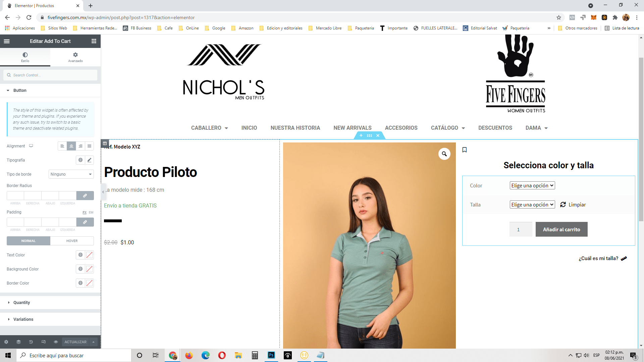Open the History icon
The width and height of the screenshot is (644, 362).
[x=31, y=342]
